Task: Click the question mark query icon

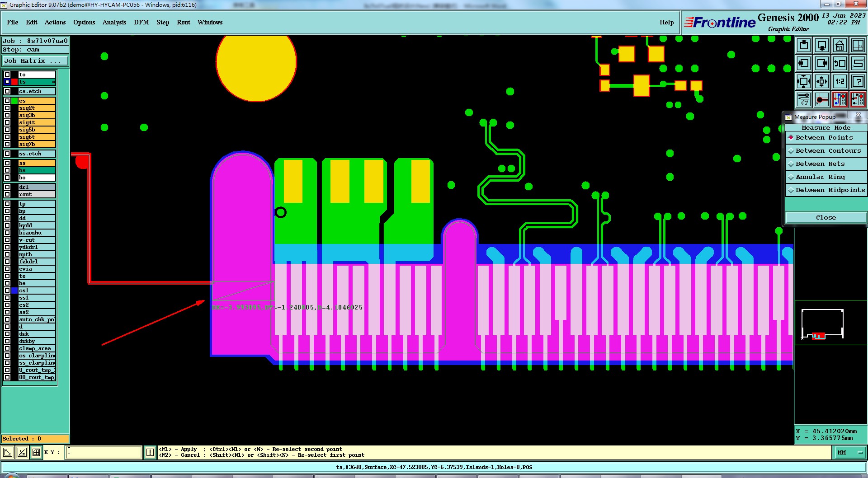Action: (858, 81)
